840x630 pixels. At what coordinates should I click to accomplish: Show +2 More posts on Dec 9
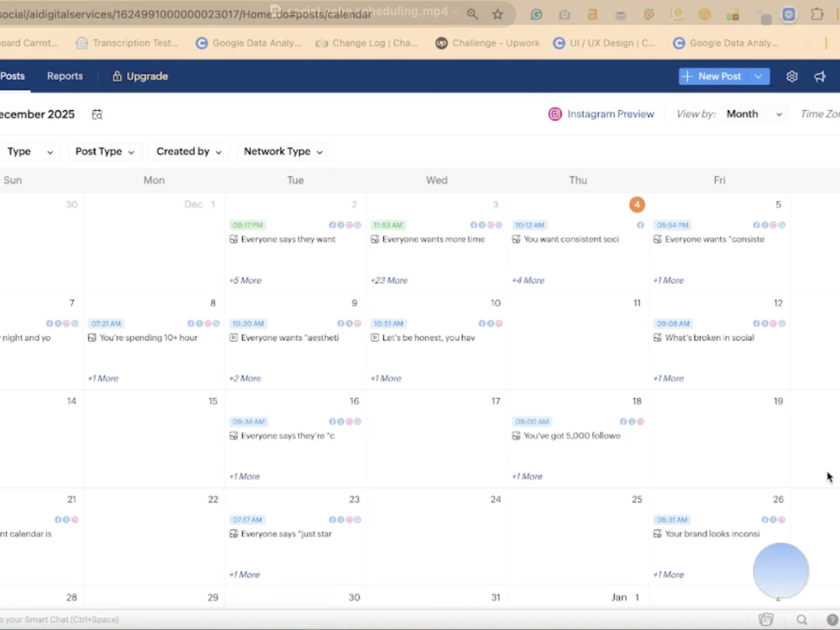pos(245,378)
